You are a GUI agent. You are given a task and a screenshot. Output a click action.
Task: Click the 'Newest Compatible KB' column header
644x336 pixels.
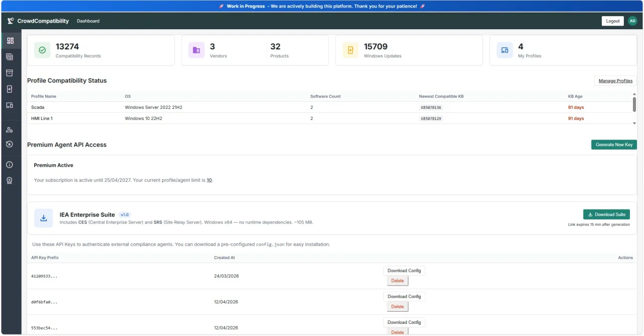pos(441,96)
